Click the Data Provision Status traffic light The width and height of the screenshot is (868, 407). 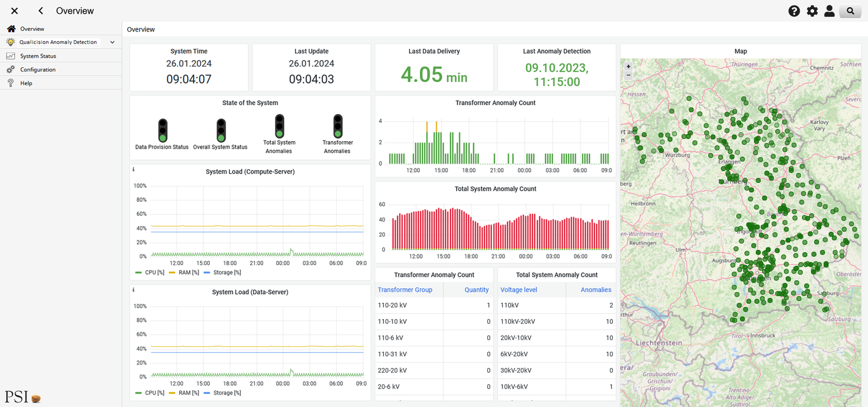[x=163, y=130]
